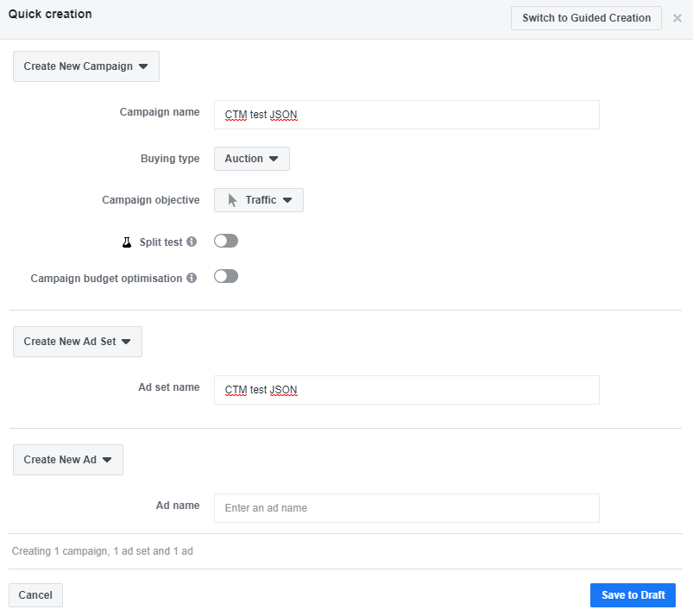693x616 pixels.
Task: Click the Ad name input field
Action: [406, 508]
